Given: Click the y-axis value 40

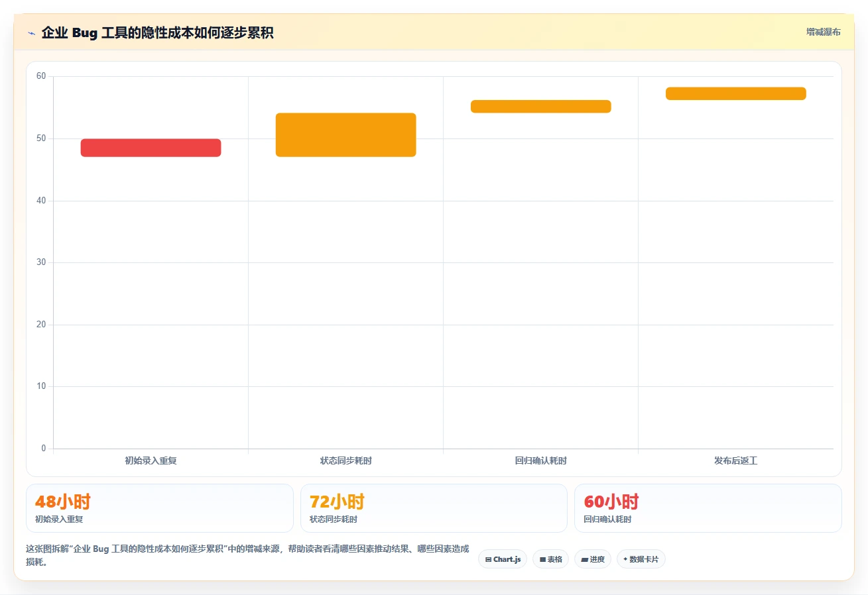Looking at the screenshot, I should (x=41, y=200).
